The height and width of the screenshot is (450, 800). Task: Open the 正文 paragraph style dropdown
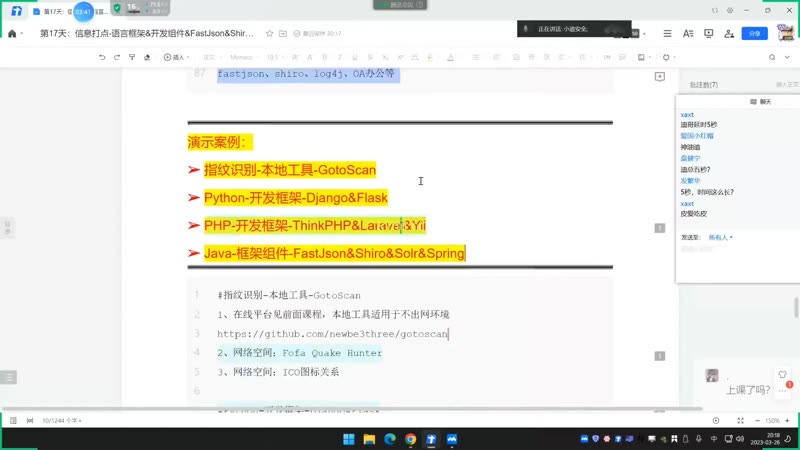tap(211, 57)
